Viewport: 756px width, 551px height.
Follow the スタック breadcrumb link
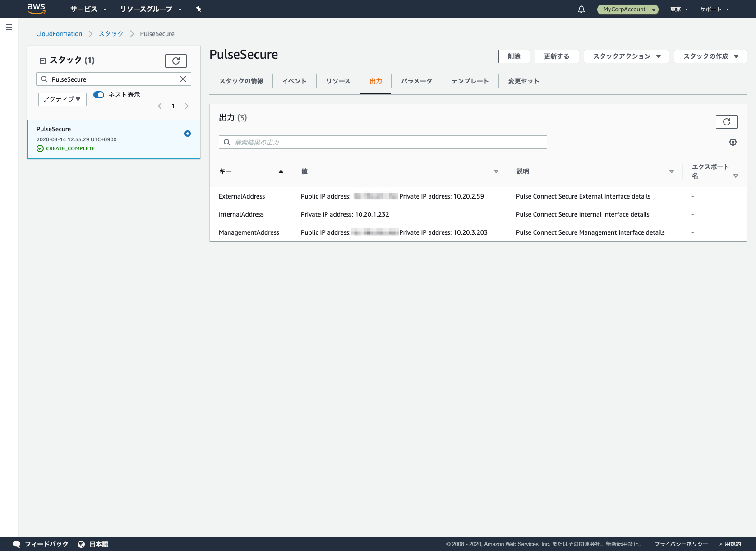coord(111,34)
